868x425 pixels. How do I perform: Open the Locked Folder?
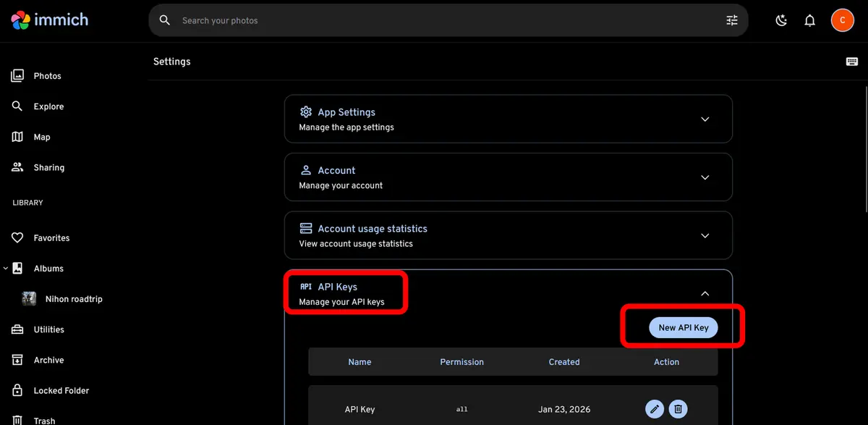pos(61,390)
